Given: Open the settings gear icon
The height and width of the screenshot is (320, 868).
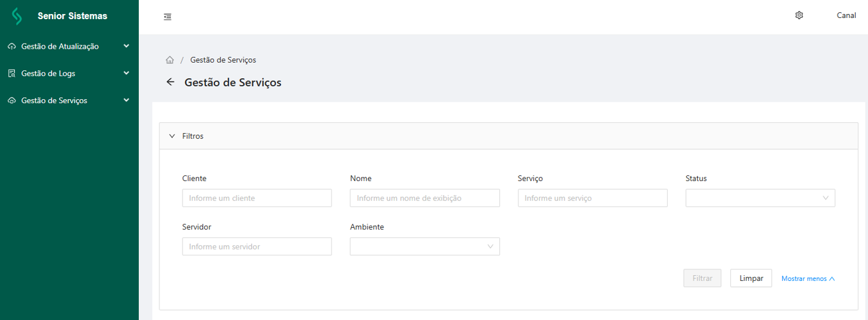Looking at the screenshot, I should tap(799, 15).
